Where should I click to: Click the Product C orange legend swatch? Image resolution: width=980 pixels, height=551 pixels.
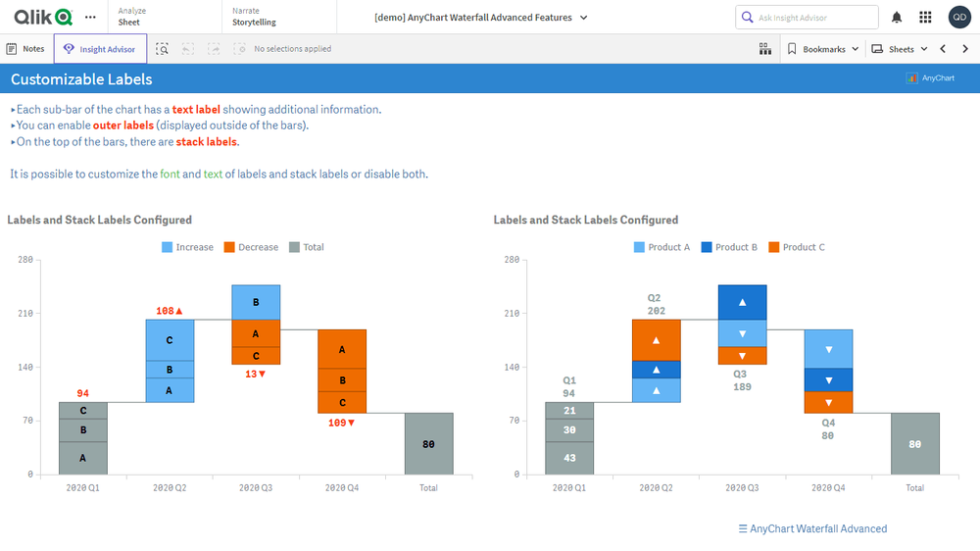click(774, 247)
